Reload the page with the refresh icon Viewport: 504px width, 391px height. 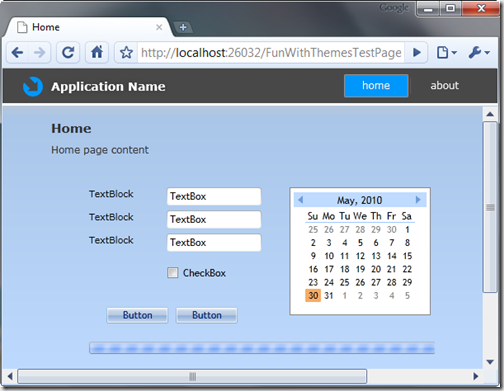68,52
